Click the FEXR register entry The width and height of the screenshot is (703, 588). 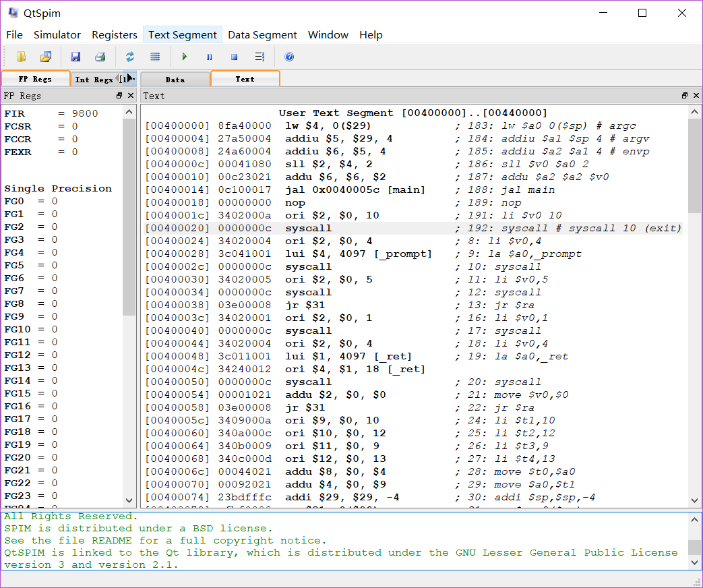(x=41, y=152)
